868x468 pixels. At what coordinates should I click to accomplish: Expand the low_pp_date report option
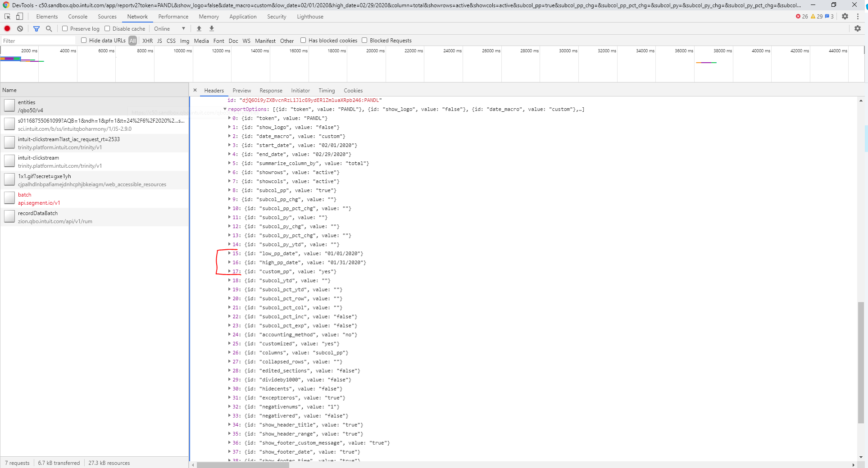pyautogui.click(x=230, y=253)
